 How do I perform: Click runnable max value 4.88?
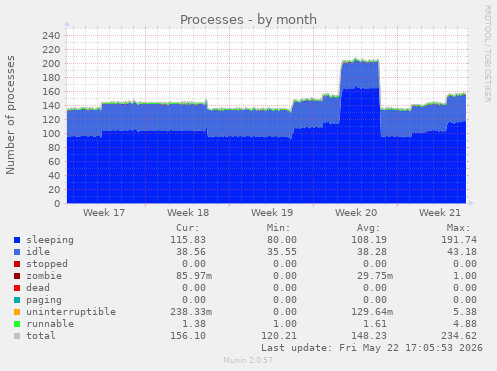[x=465, y=324]
